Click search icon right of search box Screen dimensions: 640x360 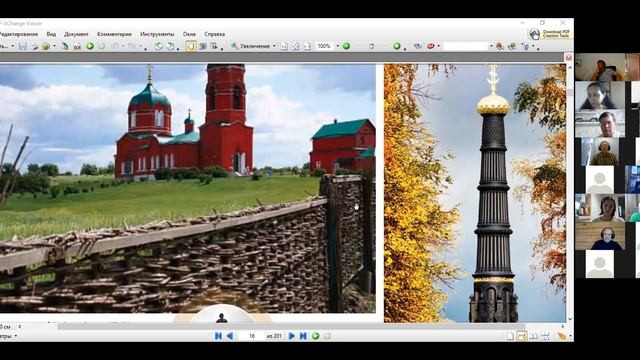point(500,46)
